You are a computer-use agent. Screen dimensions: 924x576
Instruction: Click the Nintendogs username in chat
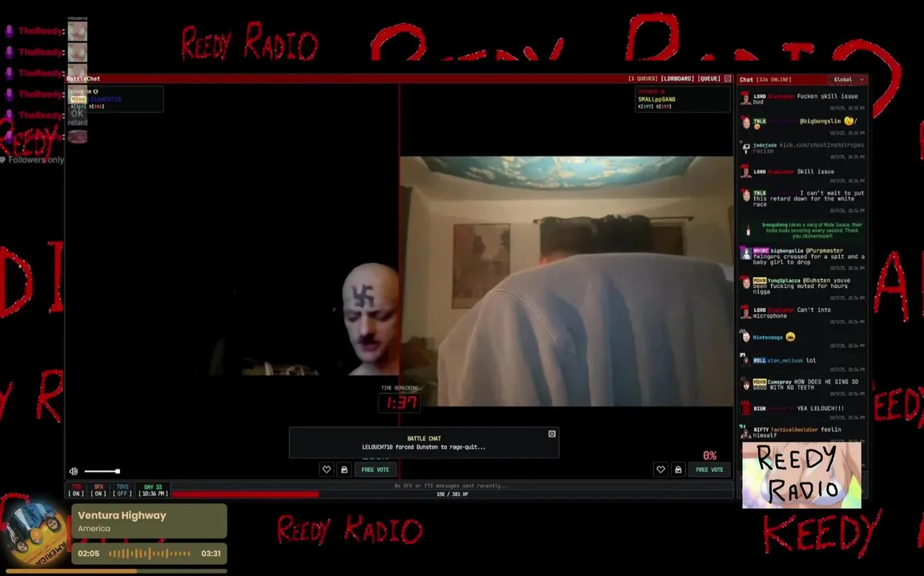coord(768,338)
